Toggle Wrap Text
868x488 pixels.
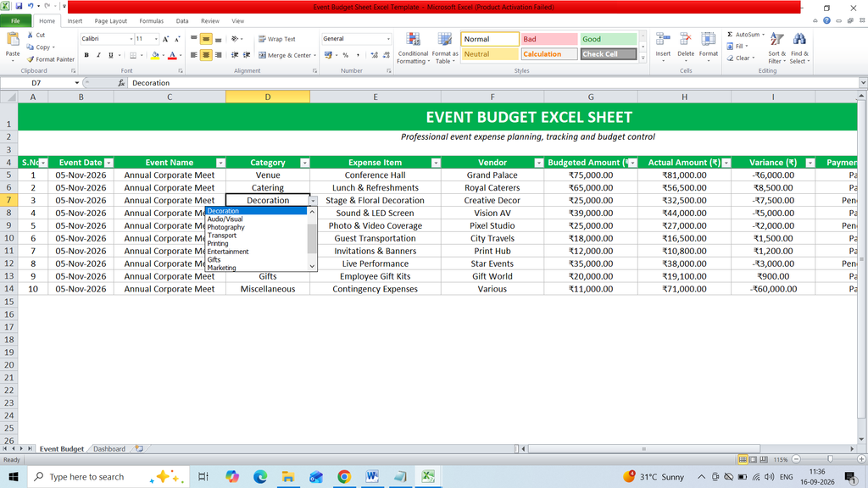point(277,39)
